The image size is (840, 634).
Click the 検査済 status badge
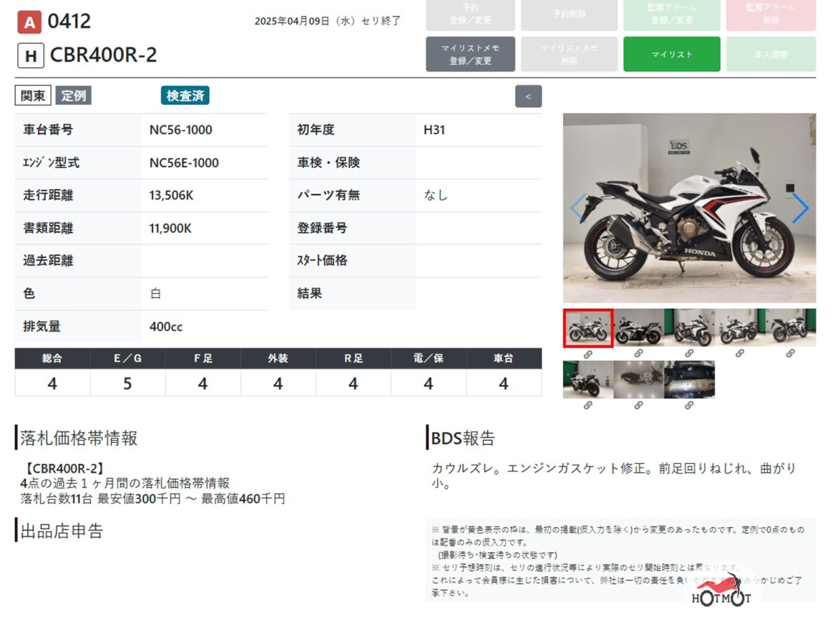[185, 96]
